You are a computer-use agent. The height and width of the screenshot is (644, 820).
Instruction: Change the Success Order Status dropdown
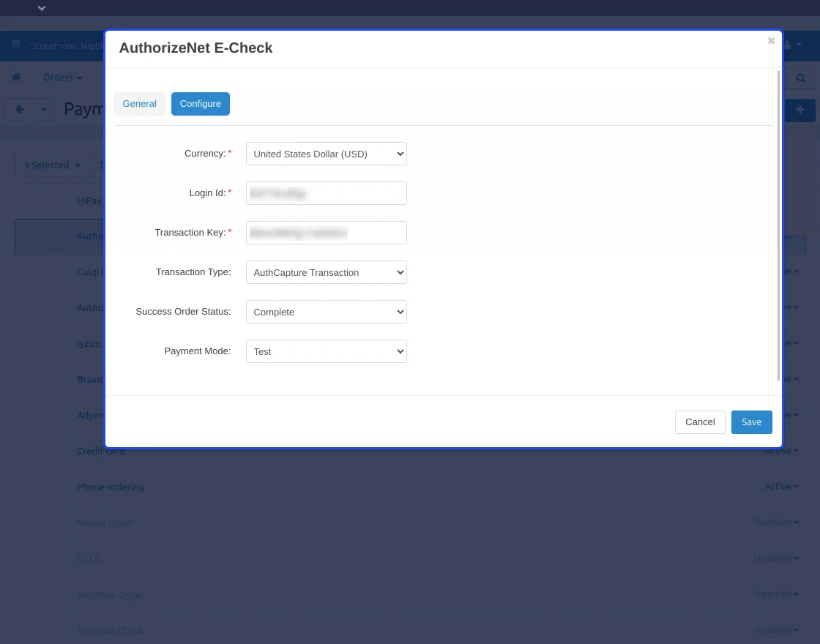[x=327, y=312]
